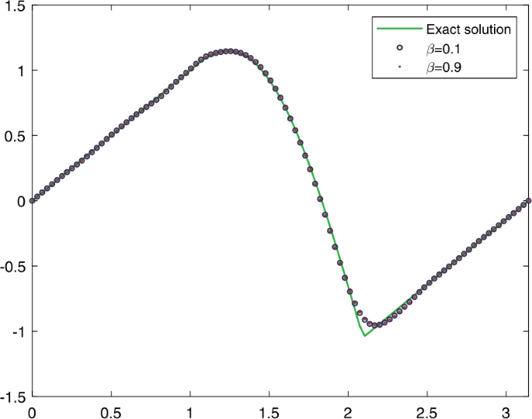The width and height of the screenshot is (532, 419).
Task: Click the y-axis tick label -1
Action: [19, 332]
